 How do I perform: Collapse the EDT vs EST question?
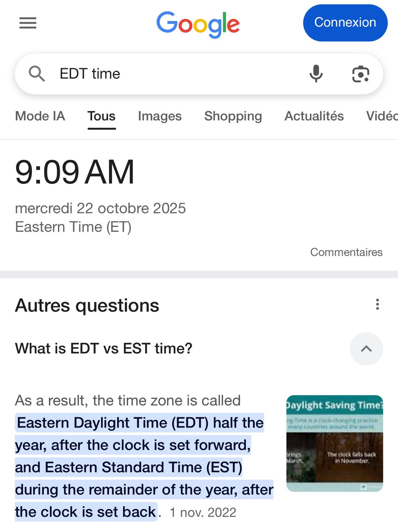pos(366,348)
